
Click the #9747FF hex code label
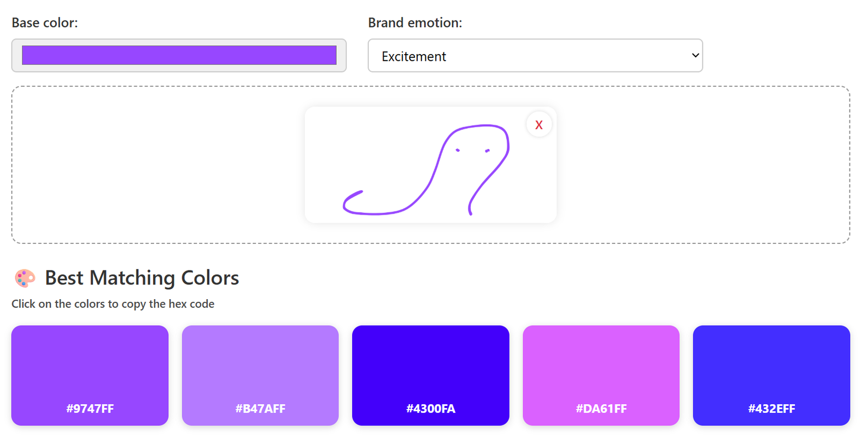90,409
